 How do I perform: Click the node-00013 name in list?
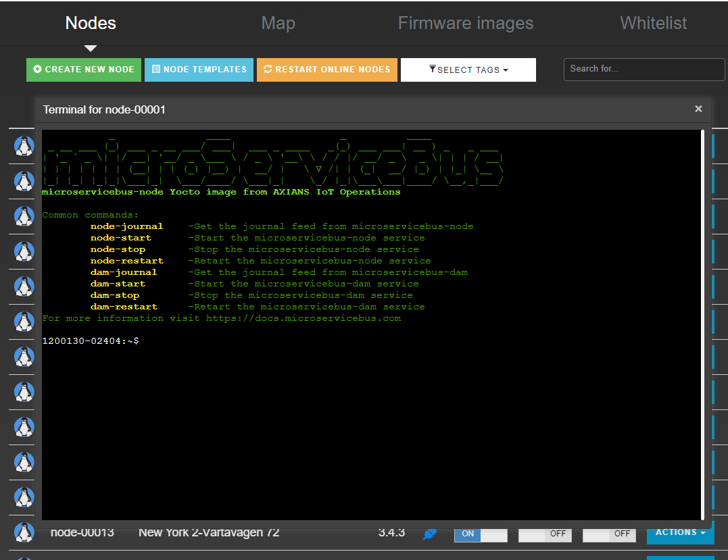pyautogui.click(x=82, y=532)
